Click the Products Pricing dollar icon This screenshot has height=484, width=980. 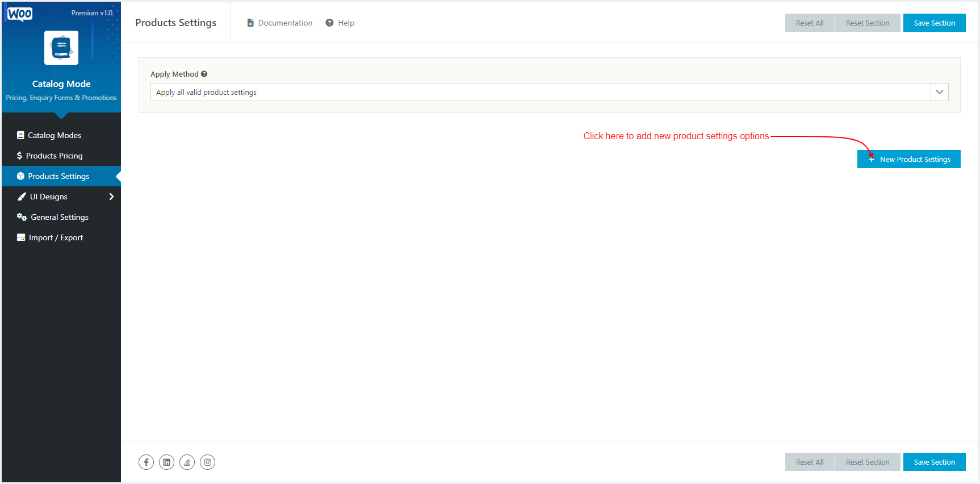(19, 156)
